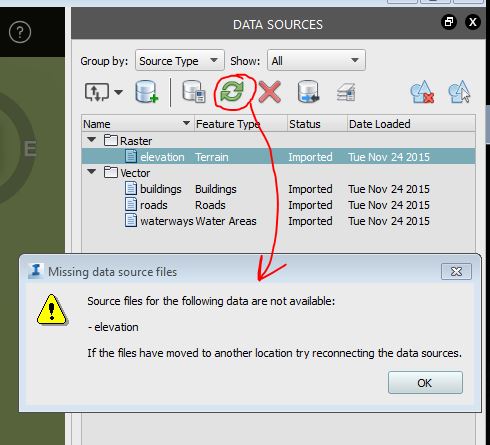Close the Data Sources panel
Screen dimensions: 490x445
(473, 22)
